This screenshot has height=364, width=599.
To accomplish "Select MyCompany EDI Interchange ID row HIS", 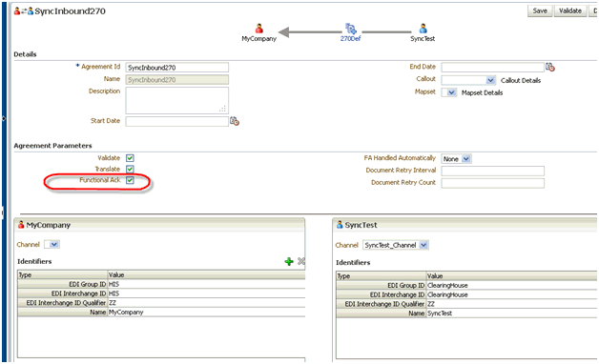I will pyautogui.click(x=161, y=293).
